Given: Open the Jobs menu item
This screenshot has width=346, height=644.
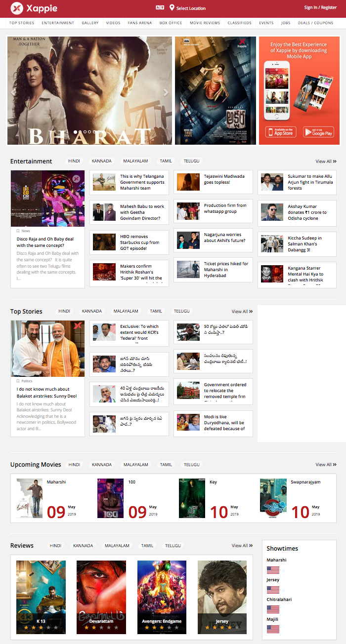Looking at the screenshot, I should click(286, 23).
